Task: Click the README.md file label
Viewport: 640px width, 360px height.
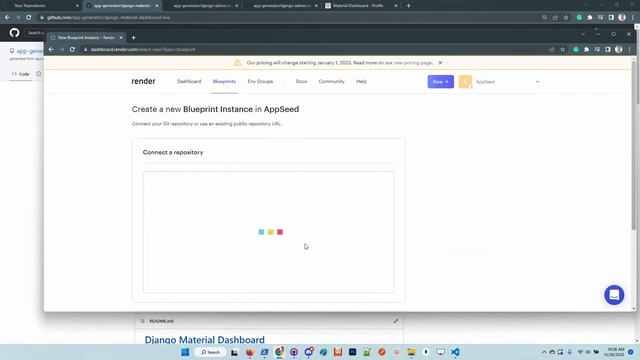Action: 161,321
